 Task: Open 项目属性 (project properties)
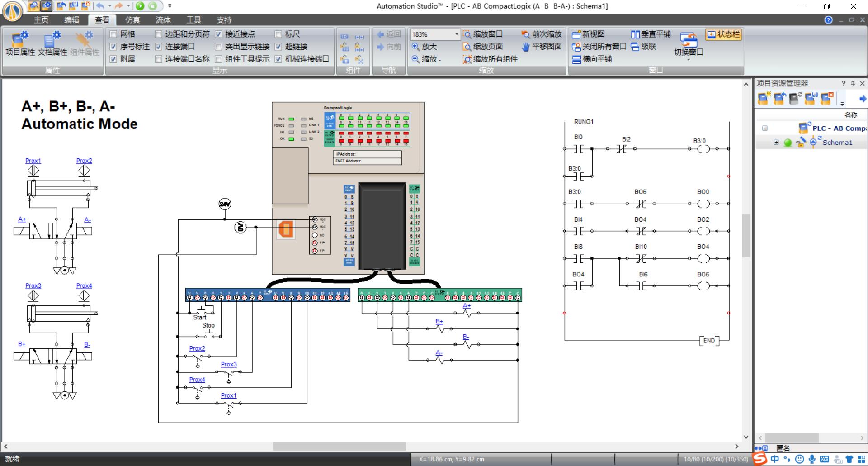[x=20, y=44]
